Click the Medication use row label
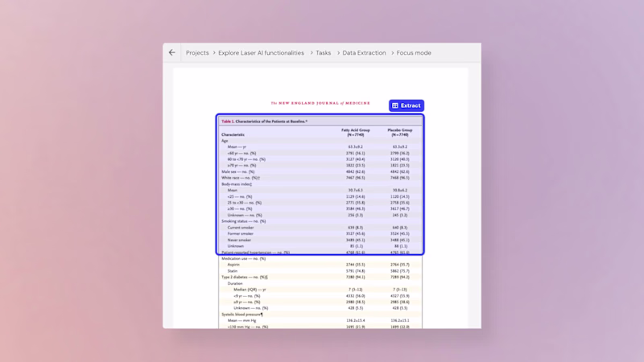This screenshot has height=362, width=644. 244,258
